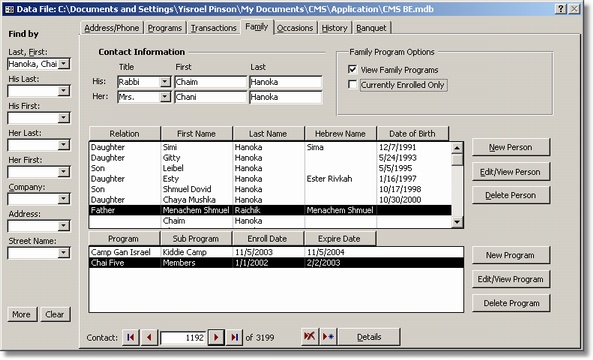Click family list scroll up arrow
The height and width of the screenshot is (360, 593).
click(x=457, y=148)
